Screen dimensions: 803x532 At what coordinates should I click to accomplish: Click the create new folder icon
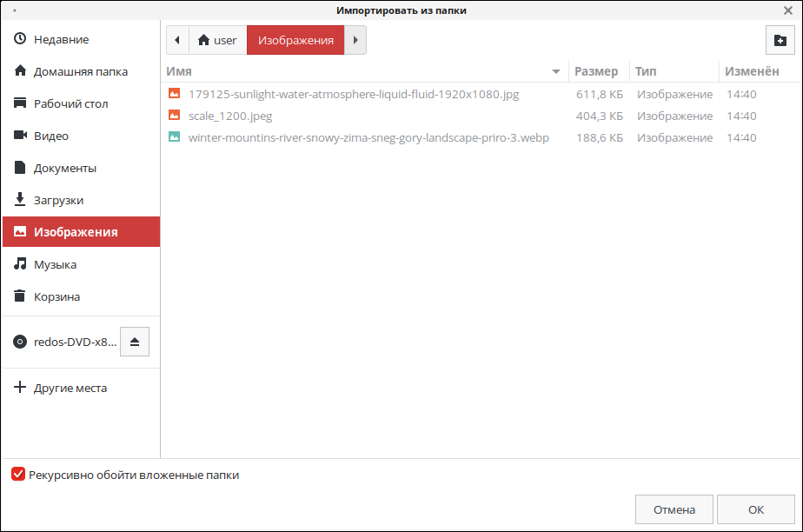pos(780,40)
